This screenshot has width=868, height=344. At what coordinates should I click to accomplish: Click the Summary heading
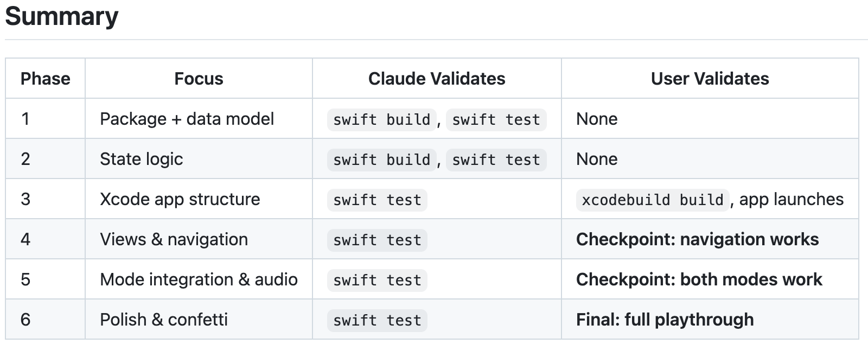coord(61,17)
